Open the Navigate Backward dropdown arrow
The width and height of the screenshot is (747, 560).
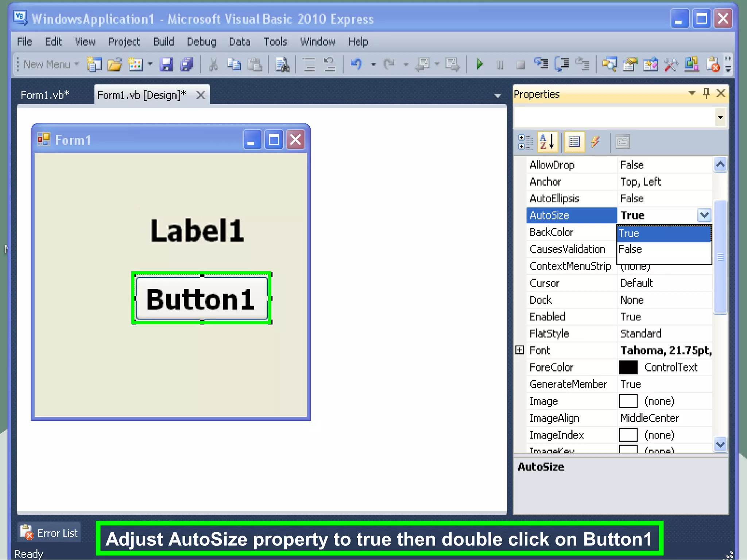437,65
